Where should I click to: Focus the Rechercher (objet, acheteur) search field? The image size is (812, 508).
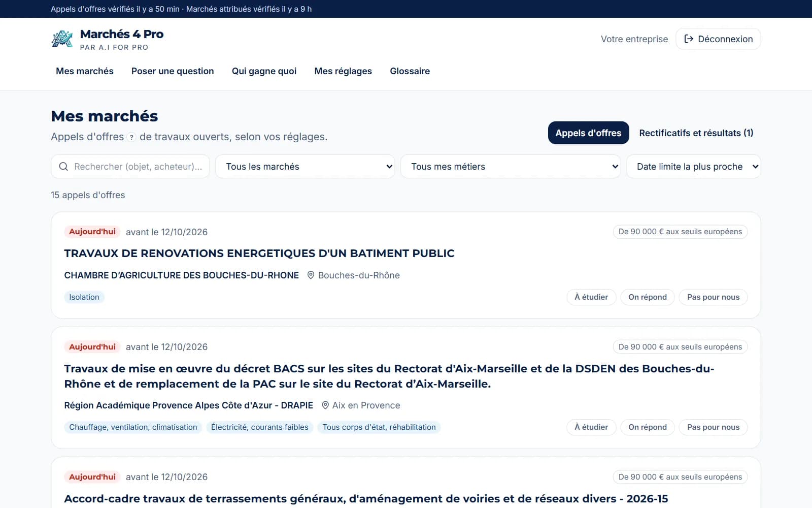click(x=130, y=167)
